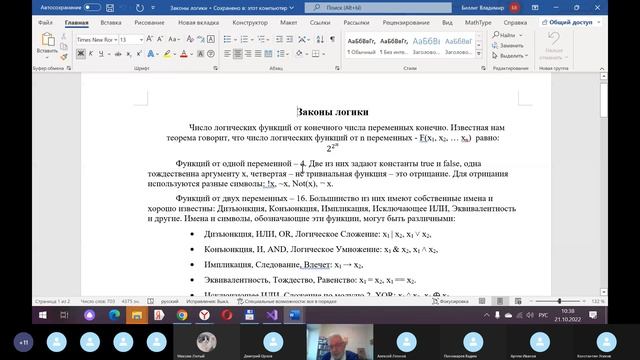The height and width of the screenshot is (360, 640).
Task: Toggle italic formatting (К) in ribbon
Action: [x=91, y=53]
